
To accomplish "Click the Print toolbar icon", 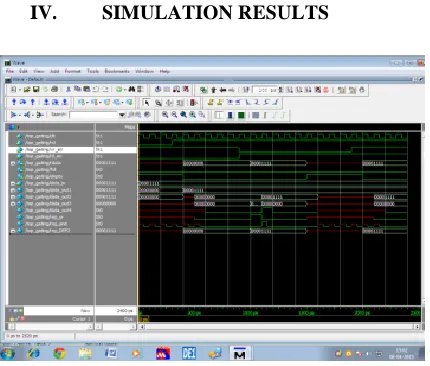I will (x=54, y=89).
